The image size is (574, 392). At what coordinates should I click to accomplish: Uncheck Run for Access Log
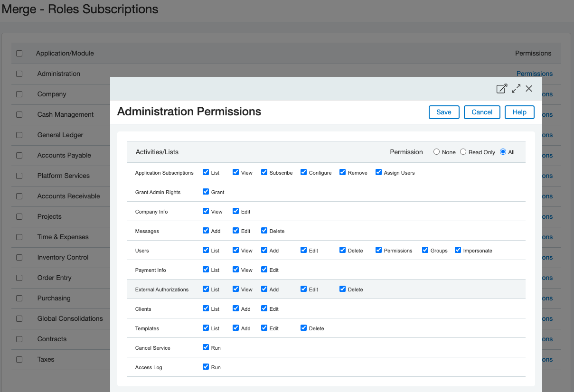pyautogui.click(x=206, y=367)
